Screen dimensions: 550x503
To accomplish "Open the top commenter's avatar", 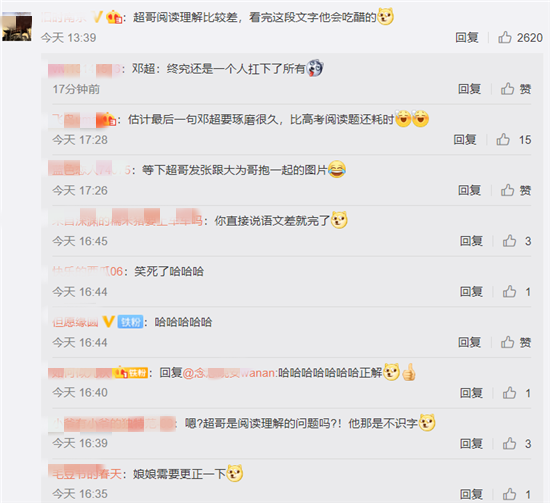I will [17, 27].
